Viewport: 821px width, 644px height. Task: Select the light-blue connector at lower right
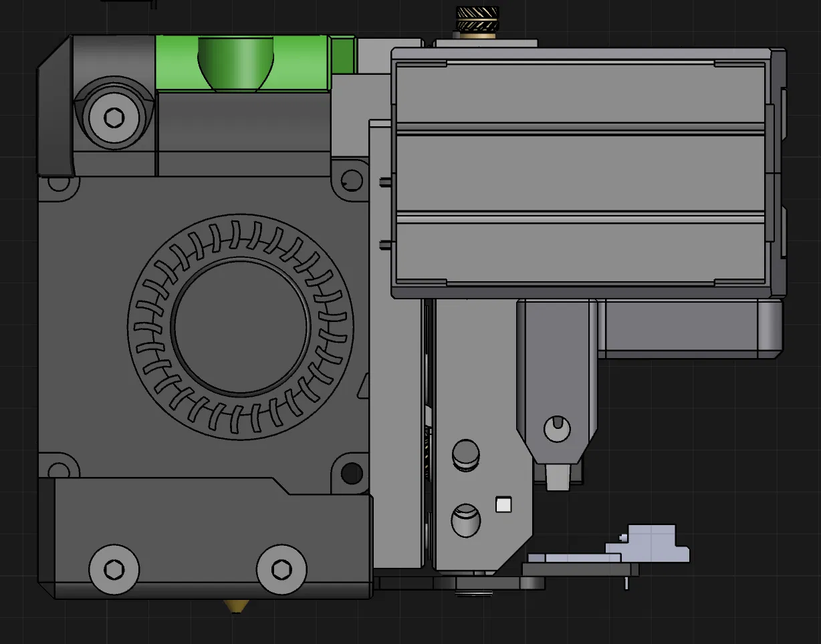[647, 543]
